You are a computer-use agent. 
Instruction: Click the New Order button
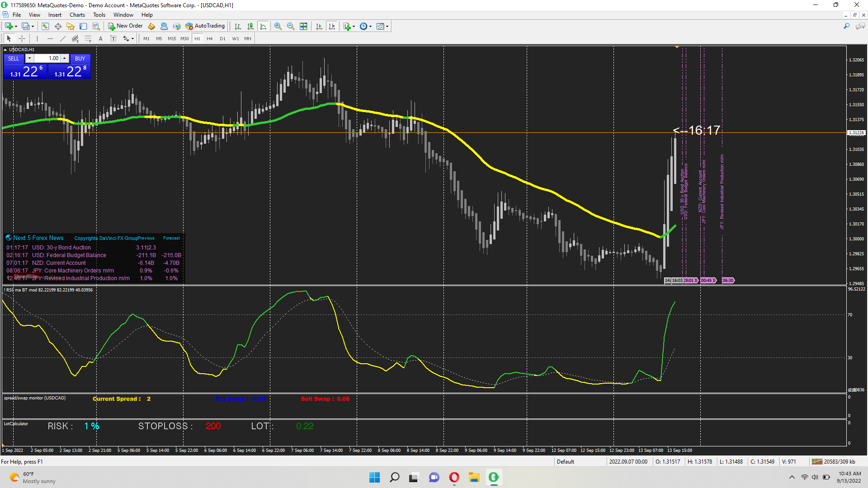(x=125, y=26)
